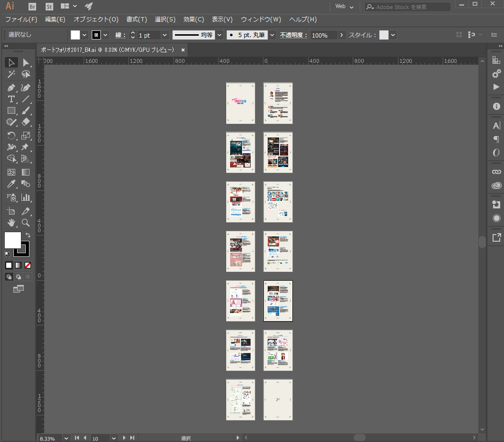Choose the Eyedropper tool
This screenshot has width=504, height=442.
click(11, 184)
